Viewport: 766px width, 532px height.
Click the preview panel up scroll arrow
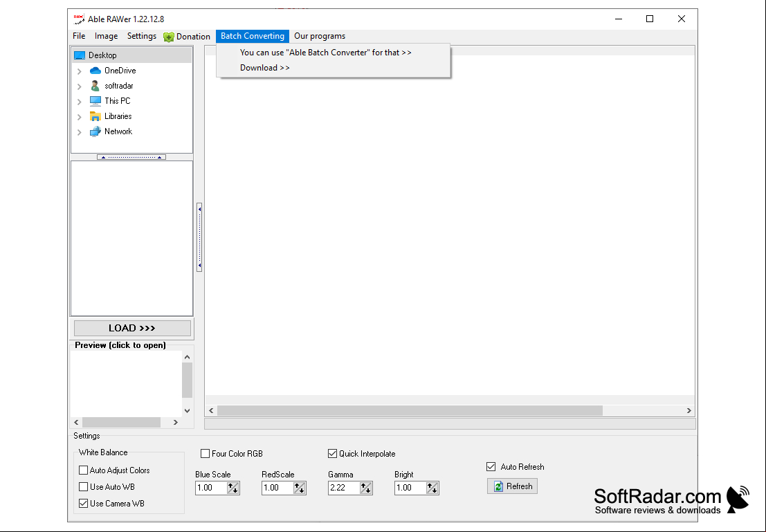[187, 357]
